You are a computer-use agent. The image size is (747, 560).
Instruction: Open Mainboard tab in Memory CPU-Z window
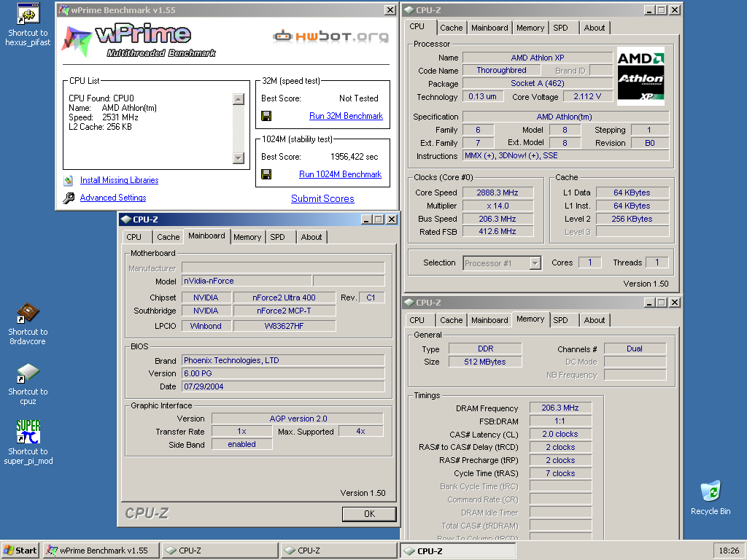[489, 320]
